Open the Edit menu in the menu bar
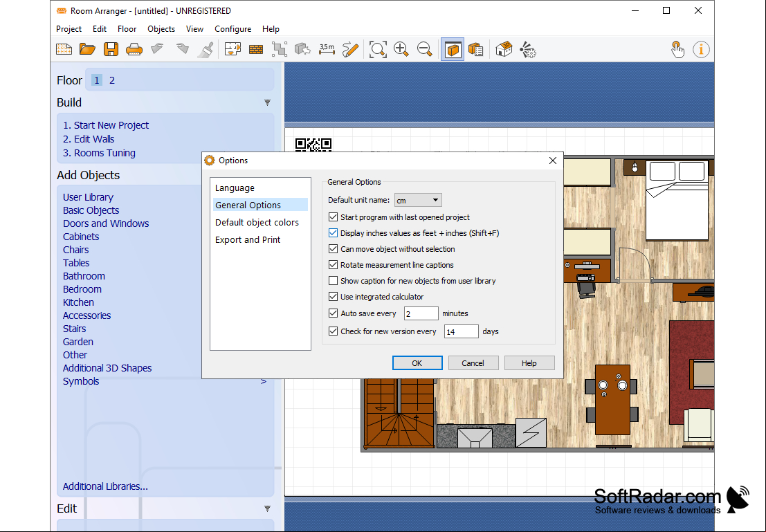Viewport: 766px width, 532px height. pyautogui.click(x=100, y=29)
